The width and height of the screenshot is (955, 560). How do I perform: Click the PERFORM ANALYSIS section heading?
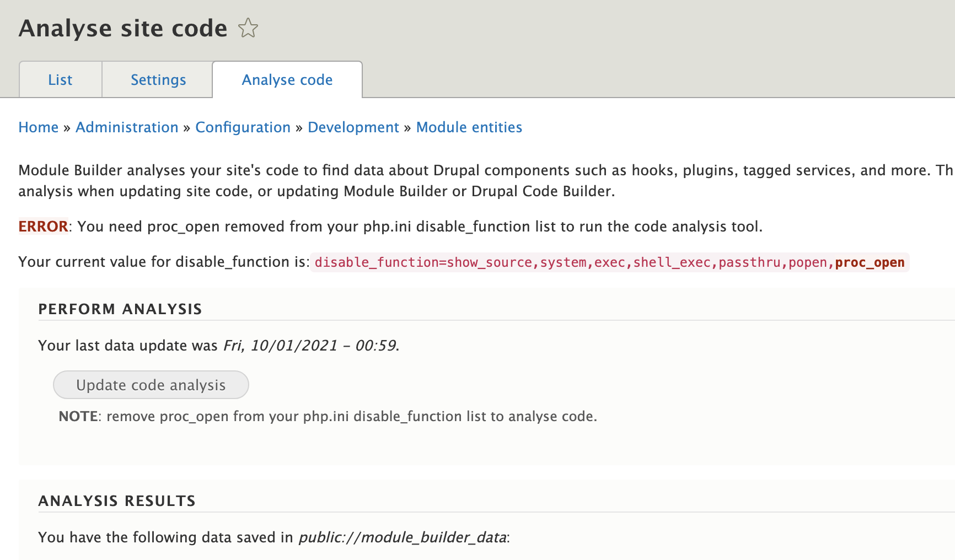[120, 309]
